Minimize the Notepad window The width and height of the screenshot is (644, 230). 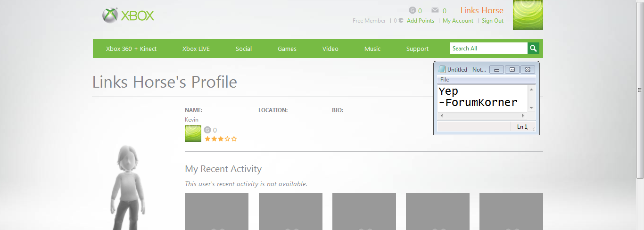tap(496, 70)
